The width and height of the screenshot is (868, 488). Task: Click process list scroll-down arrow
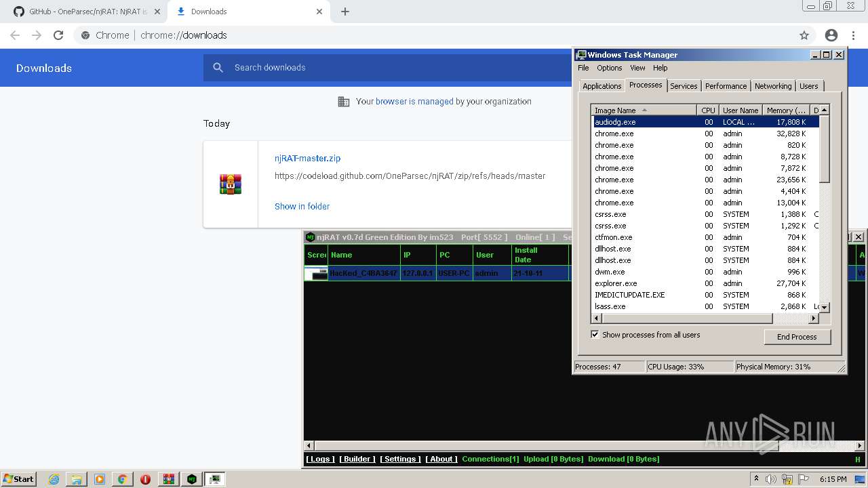[x=825, y=307]
